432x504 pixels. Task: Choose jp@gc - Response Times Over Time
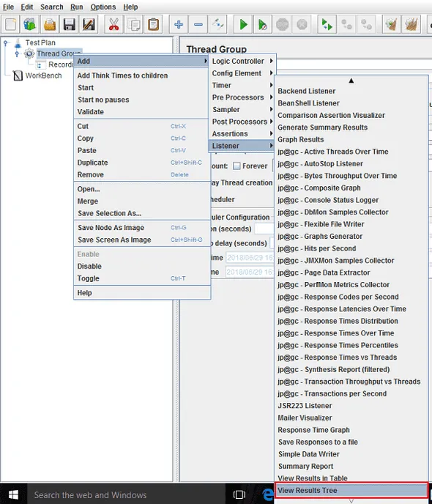coord(351,333)
